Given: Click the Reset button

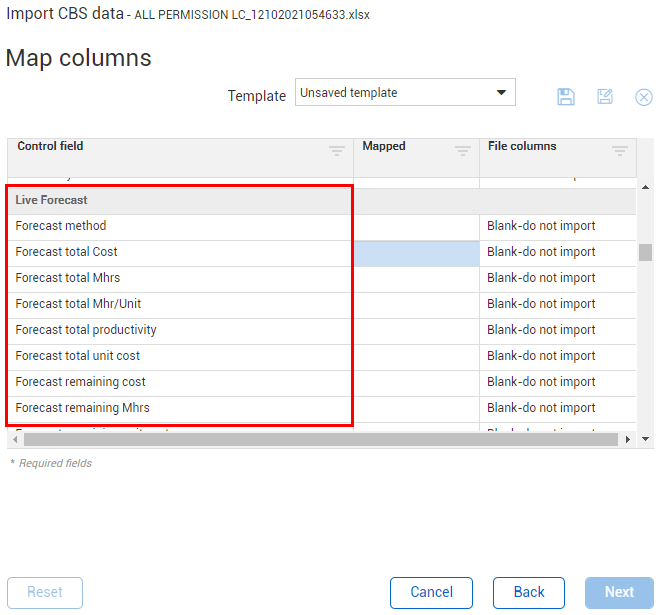Looking at the screenshot, I should 45,592.
